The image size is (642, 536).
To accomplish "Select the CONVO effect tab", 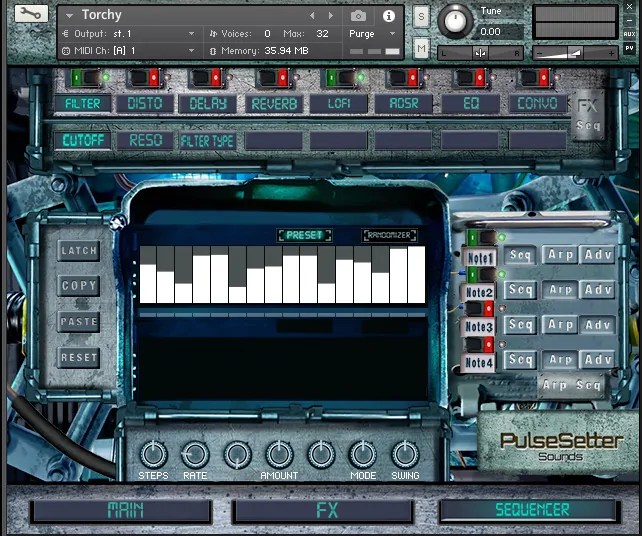I will coord(538,104).
